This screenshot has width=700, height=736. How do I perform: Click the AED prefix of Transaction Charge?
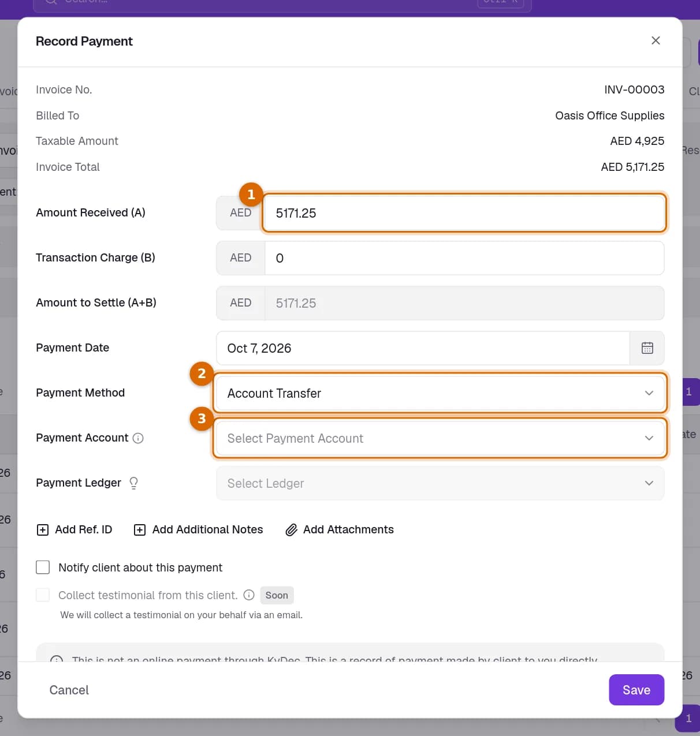coord(240,258)
